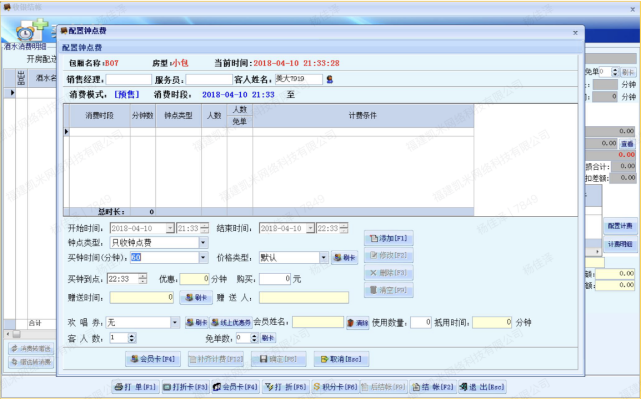
Task: Open 会员卡[F4] in the dialog
Action: point(153,359)
